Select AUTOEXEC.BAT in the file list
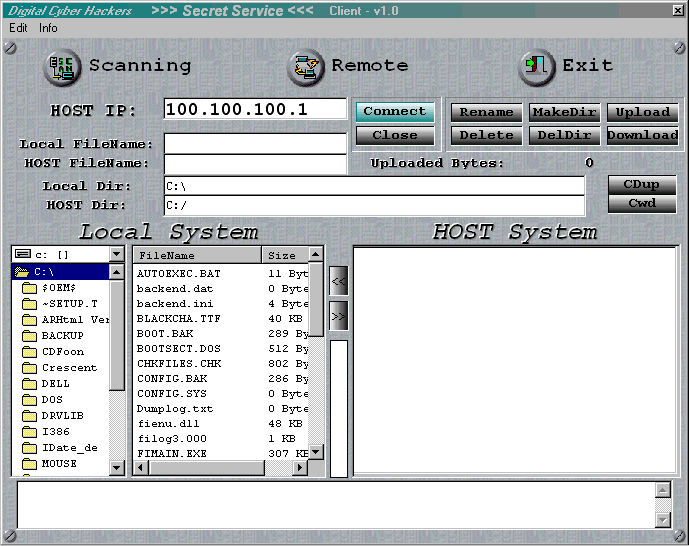689x546 pixels. [x=179, y=273]
